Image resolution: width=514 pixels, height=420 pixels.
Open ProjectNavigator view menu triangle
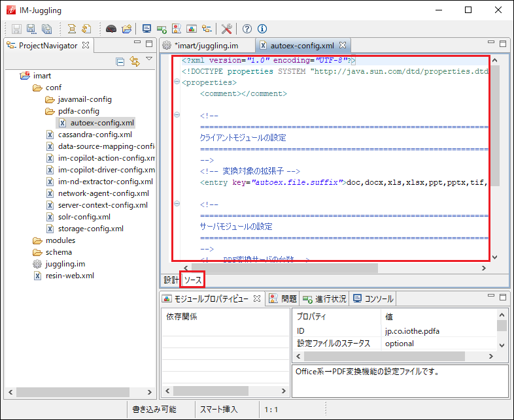[x=149, y=59]
